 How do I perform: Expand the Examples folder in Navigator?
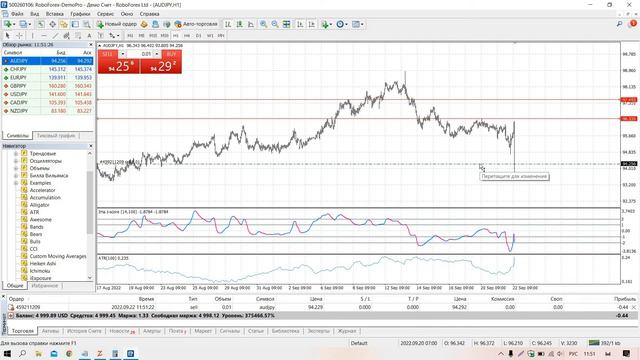(16, 183)
